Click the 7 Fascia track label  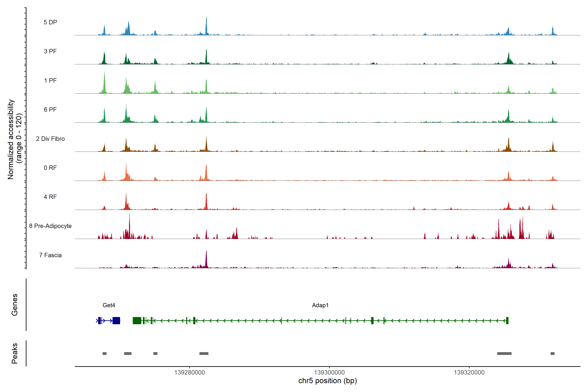tap(50, 255)
